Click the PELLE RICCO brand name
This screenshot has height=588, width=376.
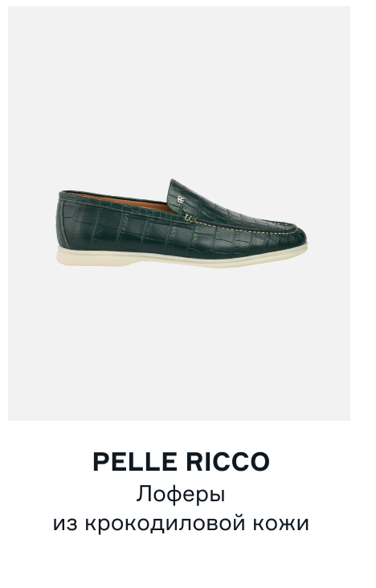[181, 462]
